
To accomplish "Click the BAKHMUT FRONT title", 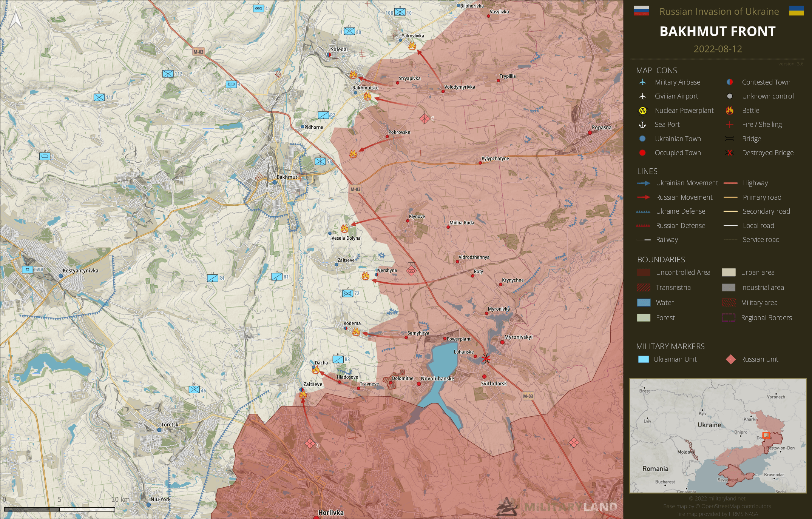I will [717, 31].
